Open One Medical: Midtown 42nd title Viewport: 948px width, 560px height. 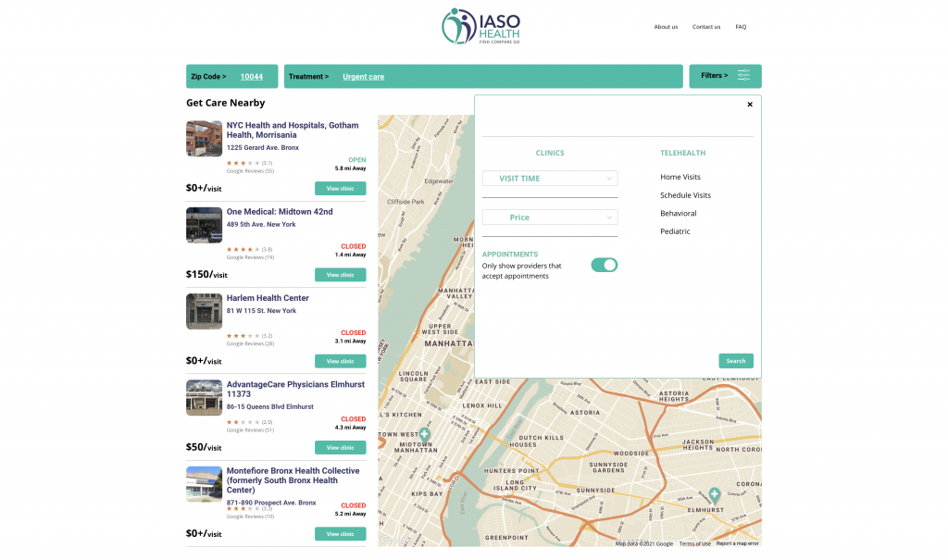pyautogui.click(x=280, y=212)
